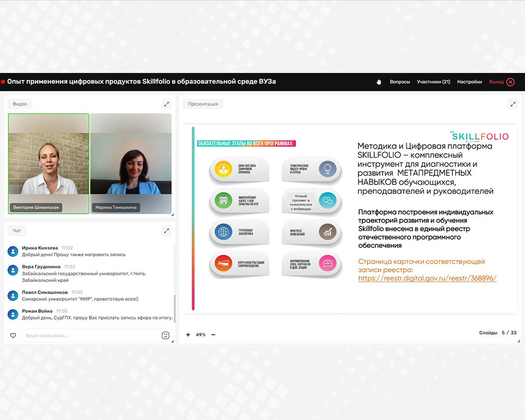This screenshot has height=420, width=525.
Task: Expand the Презентация panel to fullscreen
Action: pos(512,104)
